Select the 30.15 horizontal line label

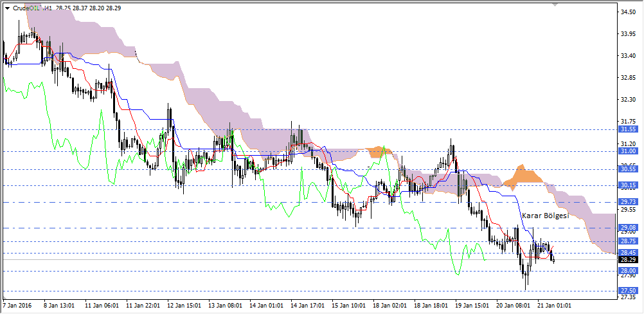tap(627, 185)
